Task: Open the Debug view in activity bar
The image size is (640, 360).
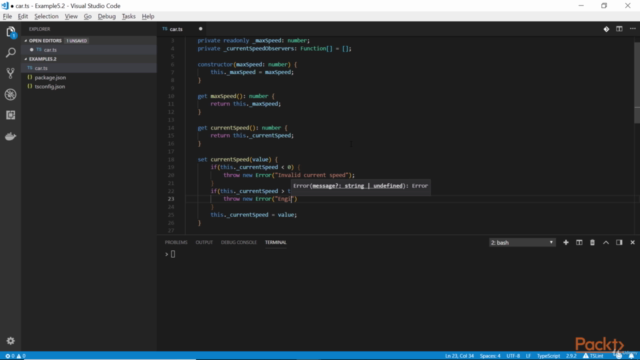Action: pos(11,94)
